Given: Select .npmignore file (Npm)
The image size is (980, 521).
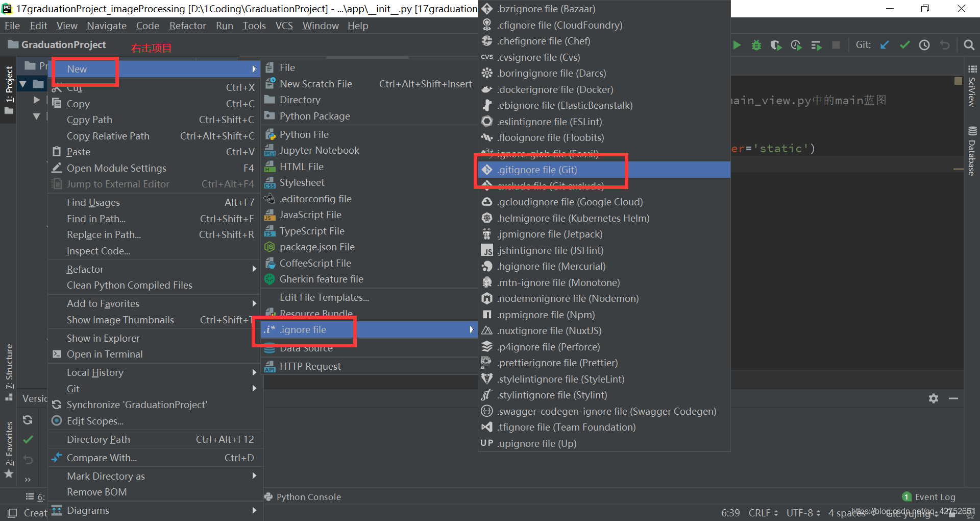Looking at the screenshot, I should point(604,315).
